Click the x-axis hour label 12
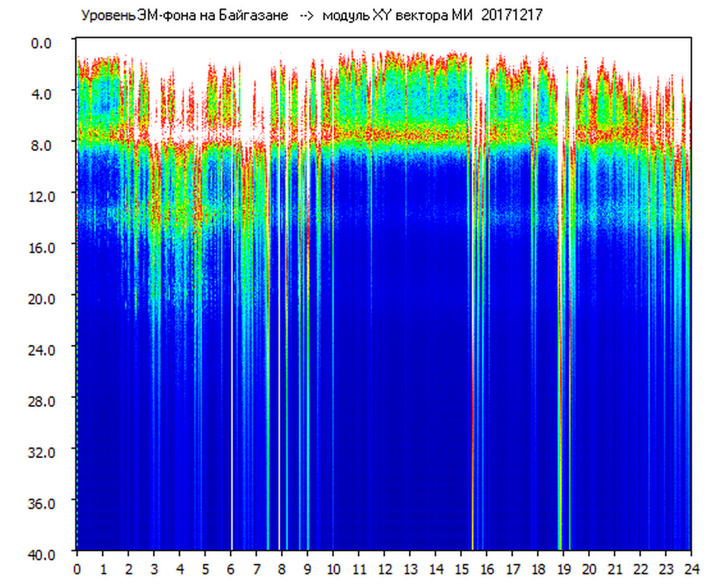The image size is (716, 588). [384, 569]
